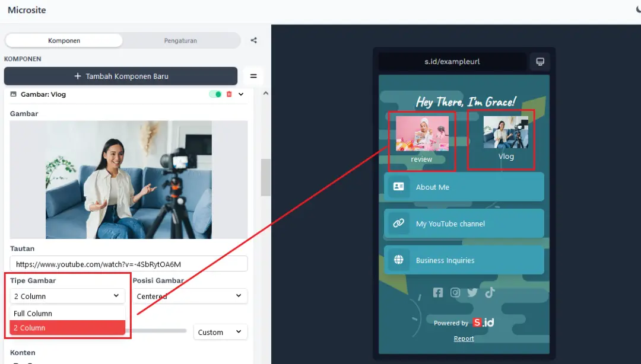Viewport: 641px width, 364px height.
Task: Collapse the Gambar: Vlog component panel
Action: (241, 94)
